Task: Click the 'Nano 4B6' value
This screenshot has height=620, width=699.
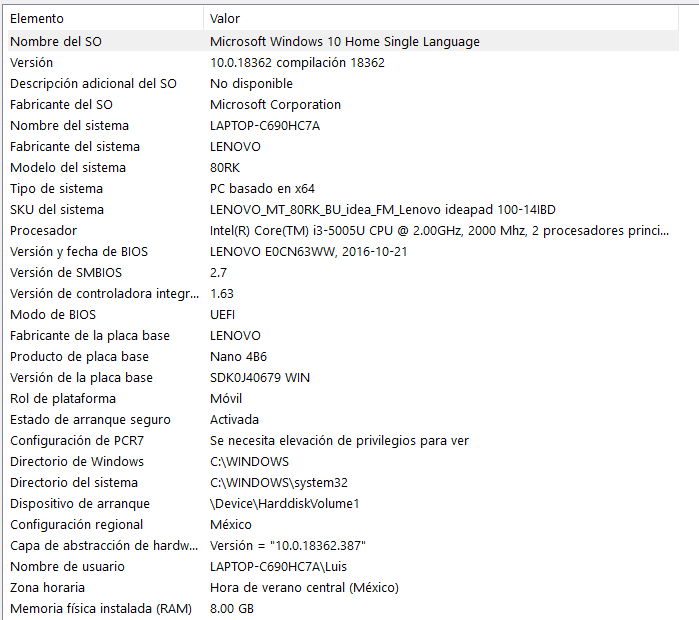Action: [x=238, y=356]
